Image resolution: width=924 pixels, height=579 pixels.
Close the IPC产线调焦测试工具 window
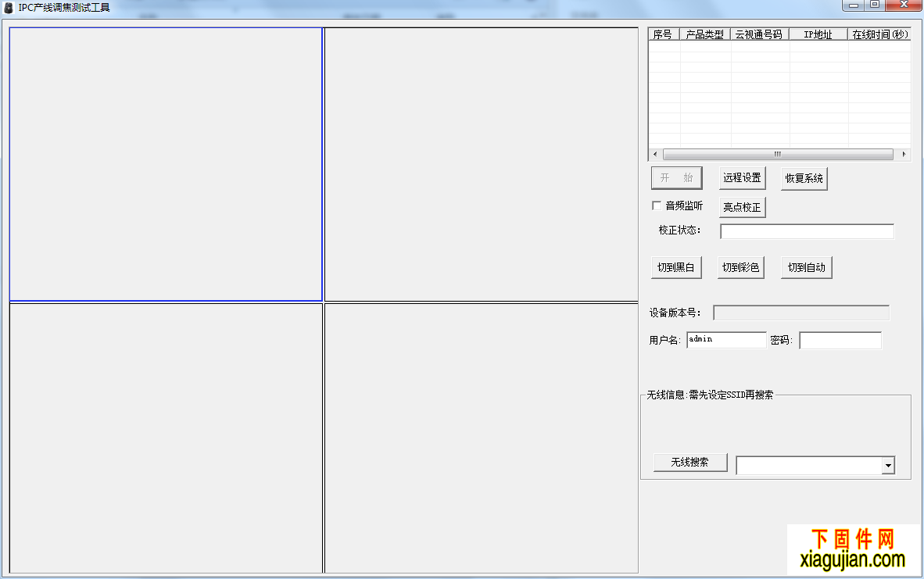(x=904, y=5)
